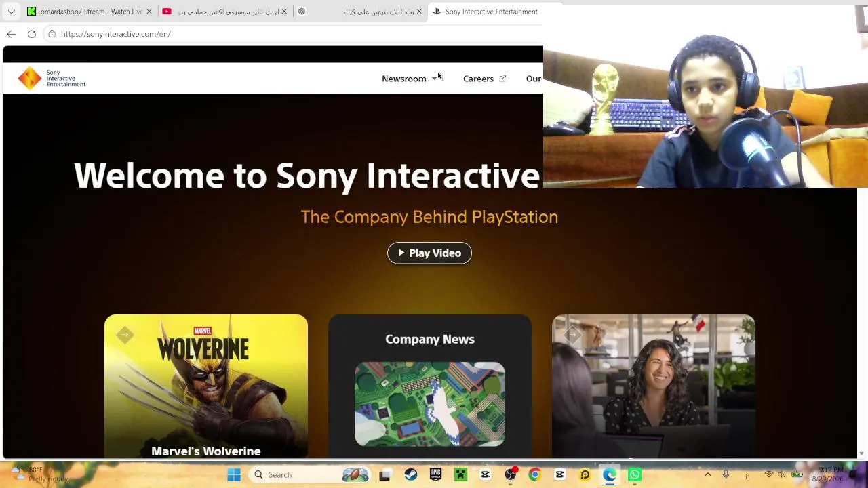The image size is (868, 488).
Task: Open Wi-Fi network settings in tray
Action: tap(769, 474)
